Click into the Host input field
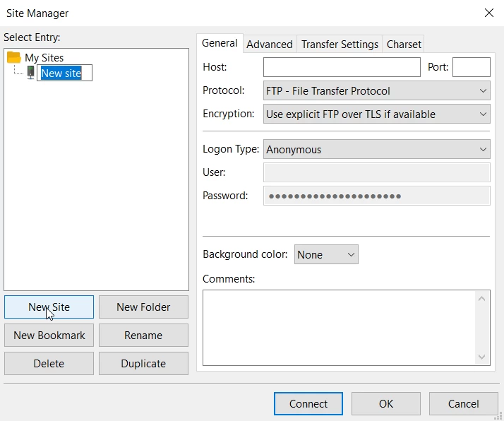 342,68
